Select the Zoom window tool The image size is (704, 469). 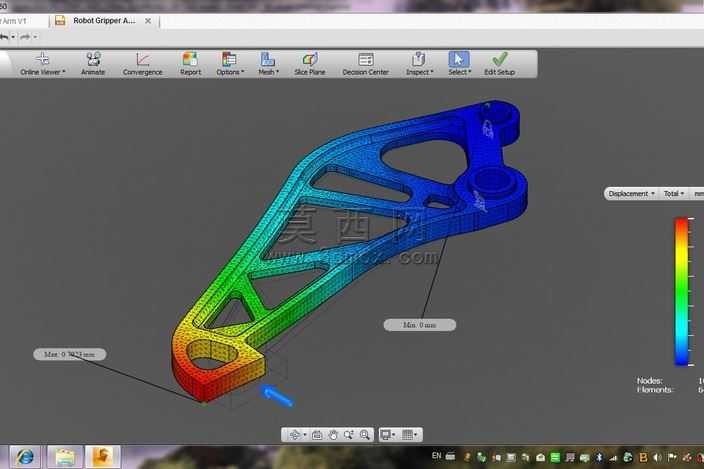[x=348, y=434]
